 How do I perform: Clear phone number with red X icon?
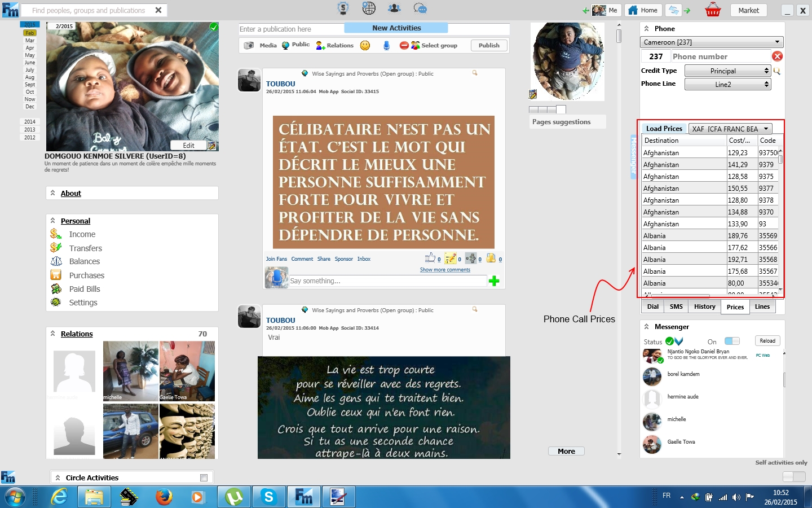tap(777, 56)
